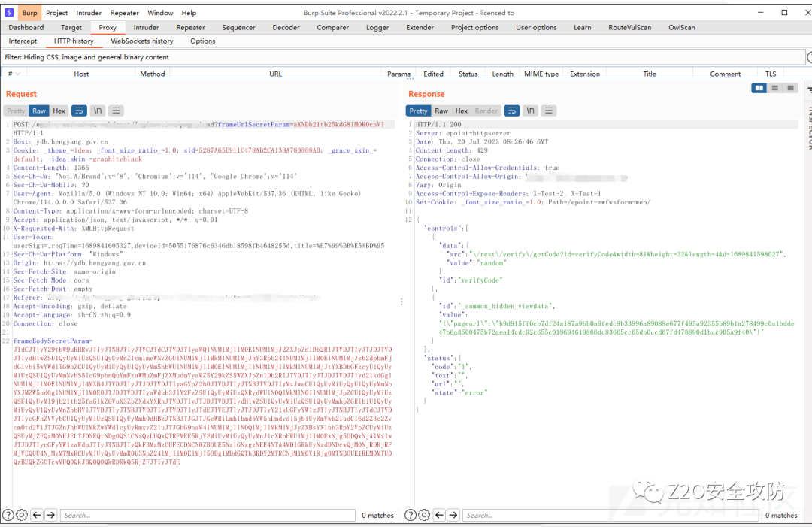Switch to the Logger tab
This screenshot has height=527, width=812.
(377, 27)
